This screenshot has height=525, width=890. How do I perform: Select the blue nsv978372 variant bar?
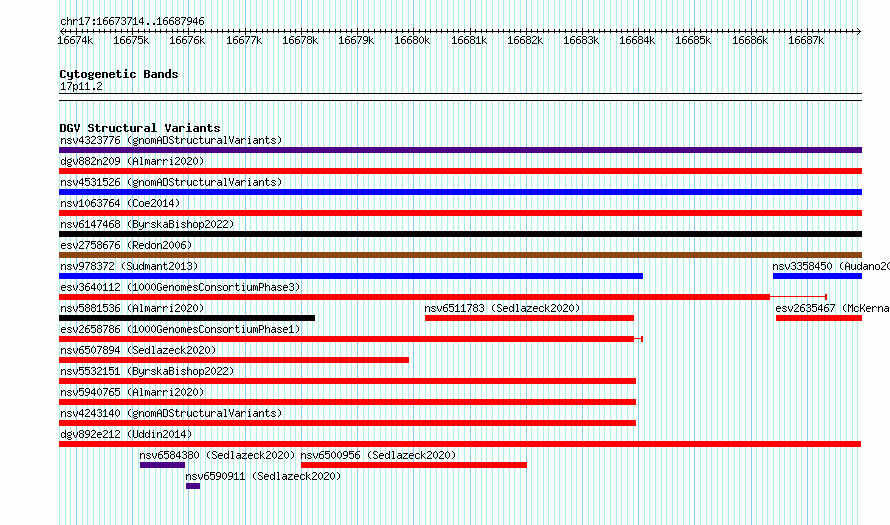[351, 276]
